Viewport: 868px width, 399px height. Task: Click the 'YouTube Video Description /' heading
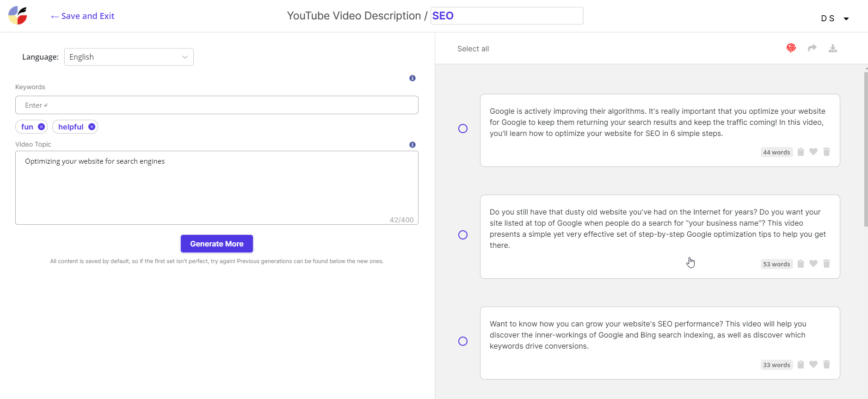click(x=357, y=16)
